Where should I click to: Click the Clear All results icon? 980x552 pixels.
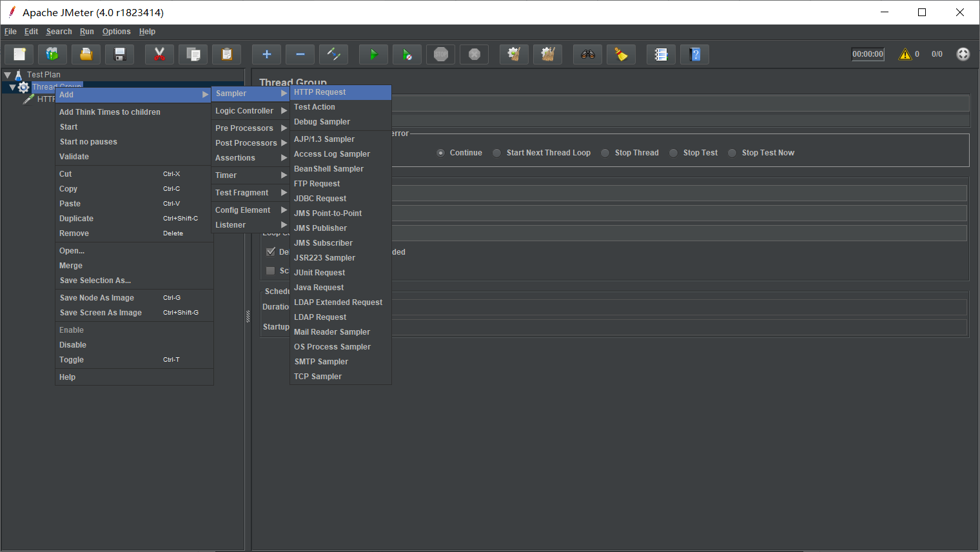[547, 55]
